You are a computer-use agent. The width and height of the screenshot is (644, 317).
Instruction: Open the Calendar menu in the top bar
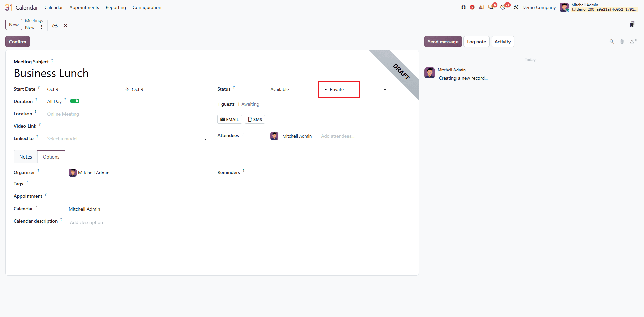pyautogui.click(x=54, y=7)
